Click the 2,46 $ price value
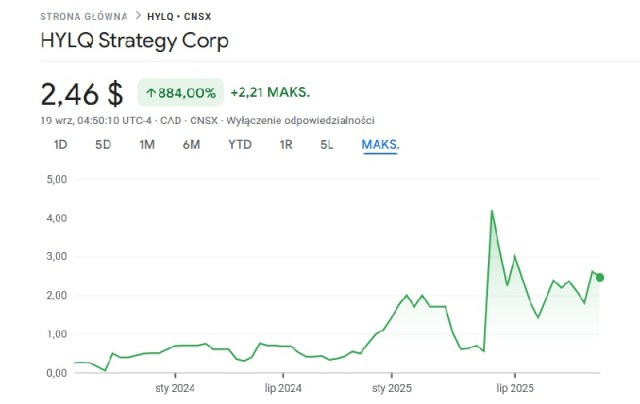The image size is (640, 404). 82,94
